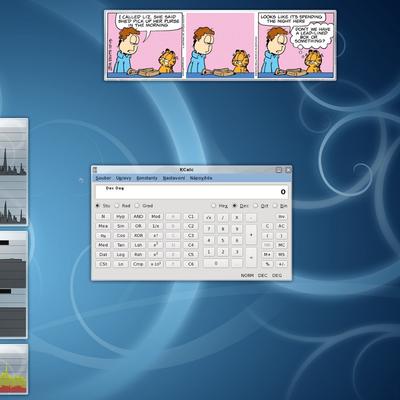
Task: Select the Rad angle mode radio
Action: (122, 206)
